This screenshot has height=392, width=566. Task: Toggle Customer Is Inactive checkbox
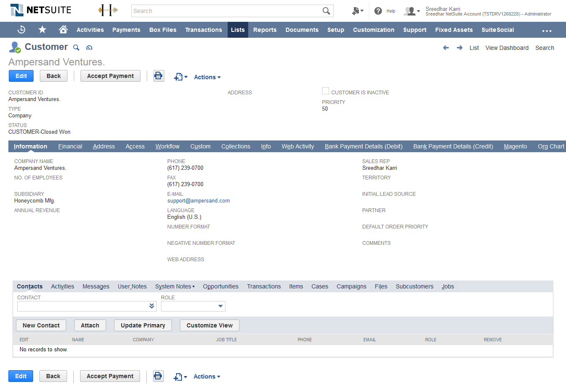325,91
